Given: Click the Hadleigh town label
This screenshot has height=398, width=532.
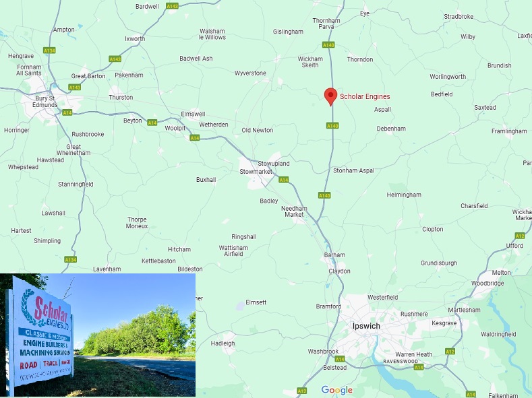Looking at the screenshot, I should [223, 343].
